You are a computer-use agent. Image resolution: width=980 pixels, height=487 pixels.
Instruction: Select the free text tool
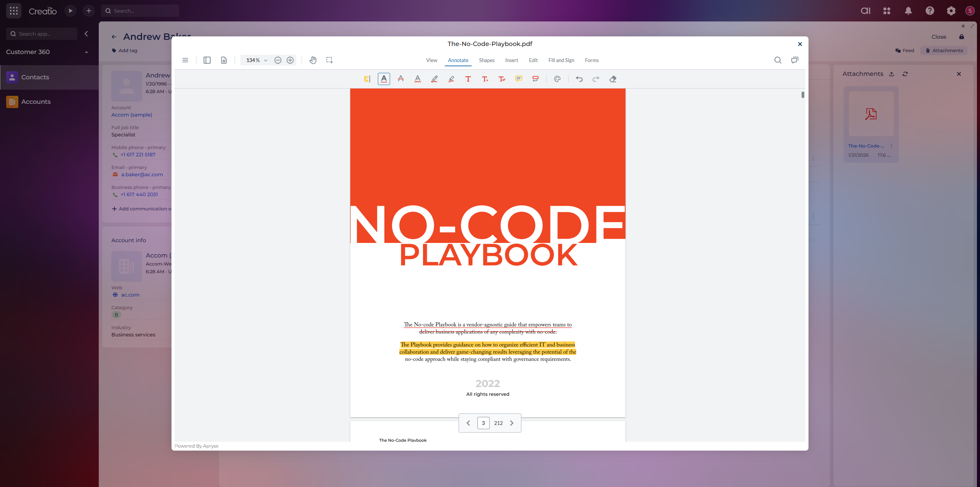coord(468,79)
